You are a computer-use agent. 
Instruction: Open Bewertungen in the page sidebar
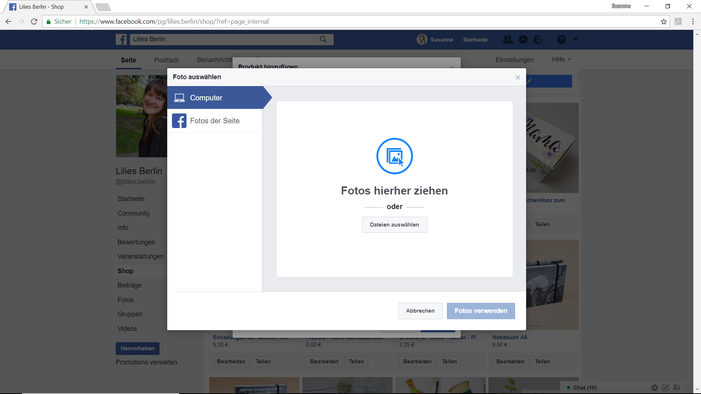tap(136, 242)
